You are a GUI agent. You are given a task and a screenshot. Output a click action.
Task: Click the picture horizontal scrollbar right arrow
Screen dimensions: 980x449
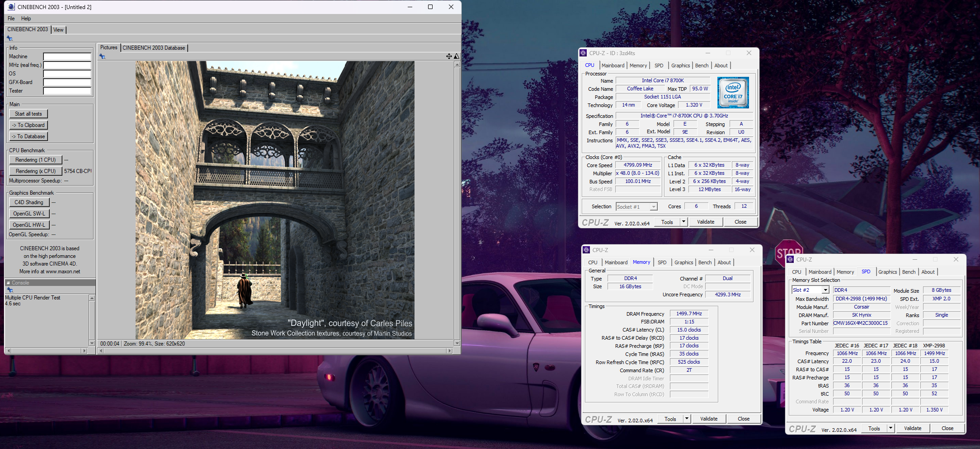point(449,351)
